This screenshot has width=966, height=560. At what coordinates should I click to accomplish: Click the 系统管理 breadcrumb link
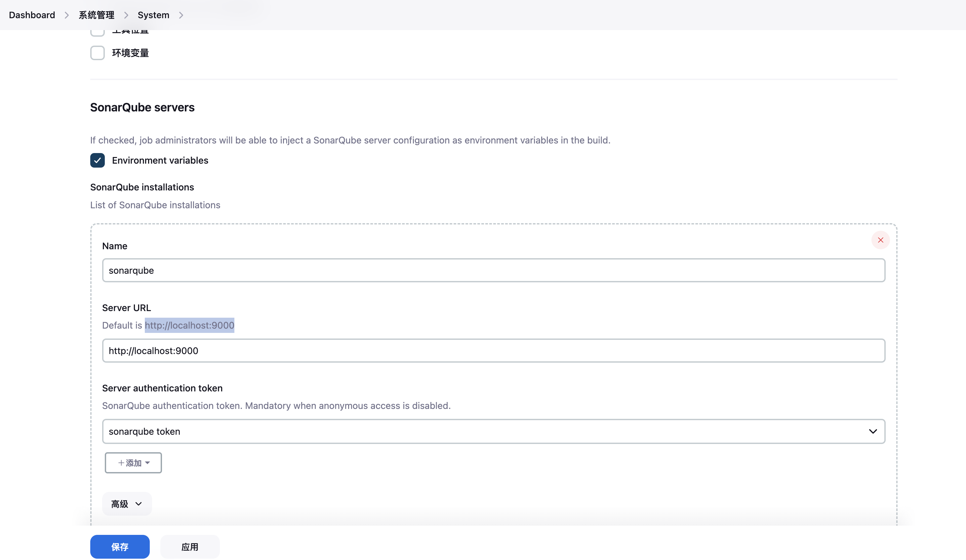[x=97, y=15]
